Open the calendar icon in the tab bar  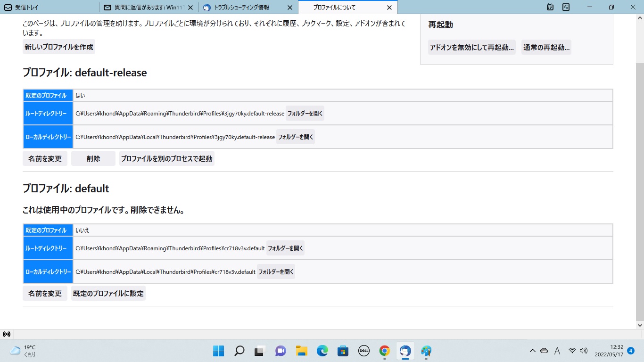[x=550, y=7]
